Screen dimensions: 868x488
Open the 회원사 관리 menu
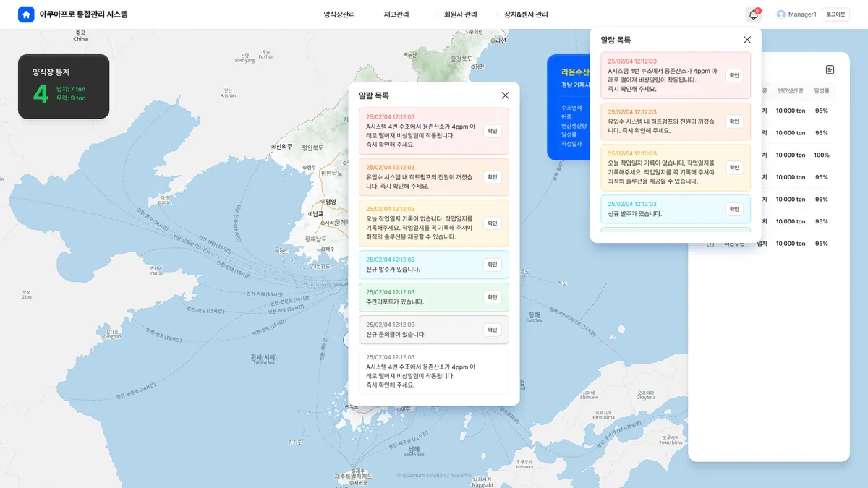coord(461,14)
